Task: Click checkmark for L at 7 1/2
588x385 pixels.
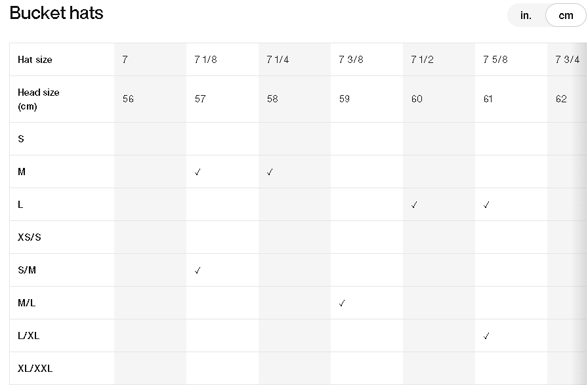Action: 414,205
